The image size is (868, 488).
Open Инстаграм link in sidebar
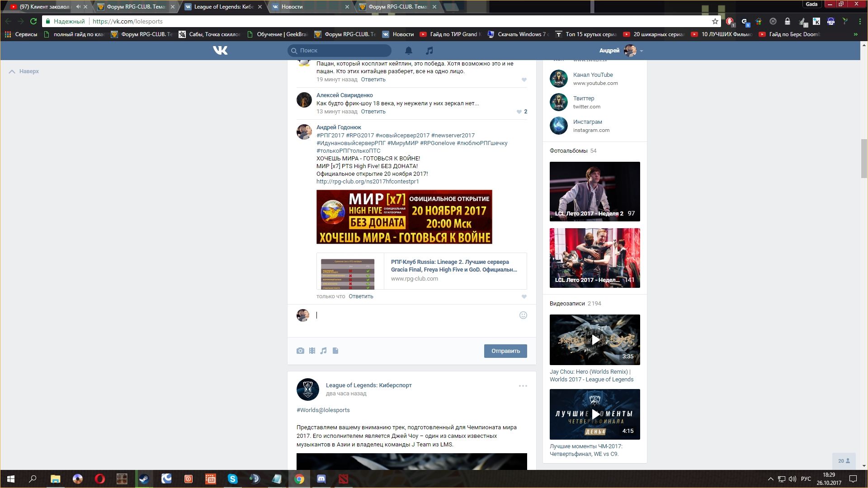[587, 122]
